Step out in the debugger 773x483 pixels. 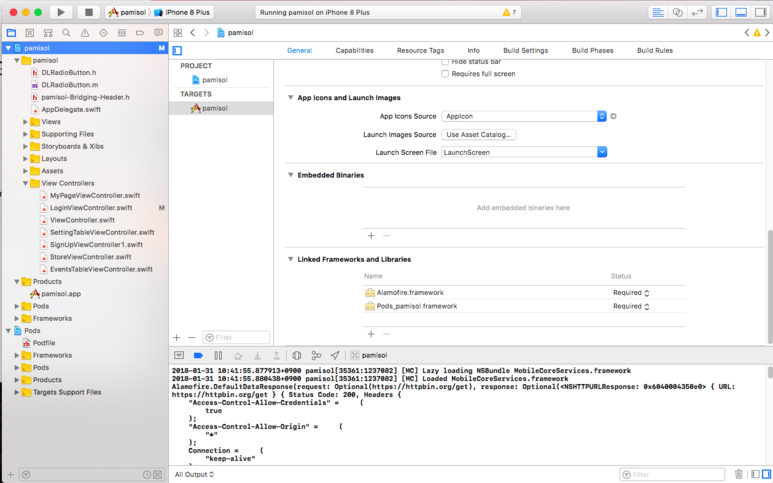(x=277, y=355)
